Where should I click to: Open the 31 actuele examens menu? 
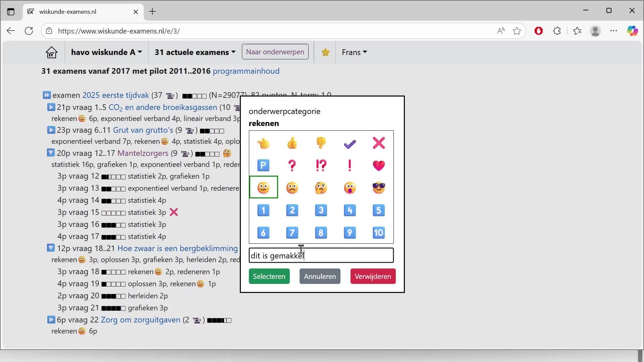tap(195, 52)
